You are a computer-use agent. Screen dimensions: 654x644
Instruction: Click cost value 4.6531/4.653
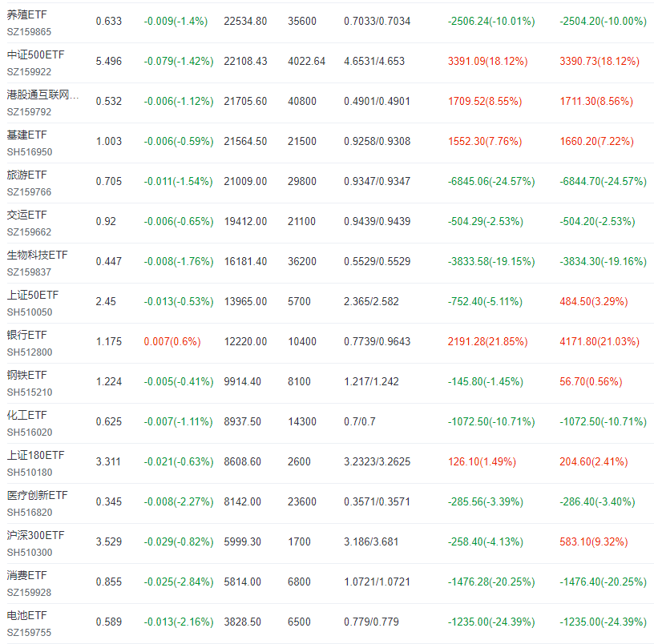click(x=374, y=61)
